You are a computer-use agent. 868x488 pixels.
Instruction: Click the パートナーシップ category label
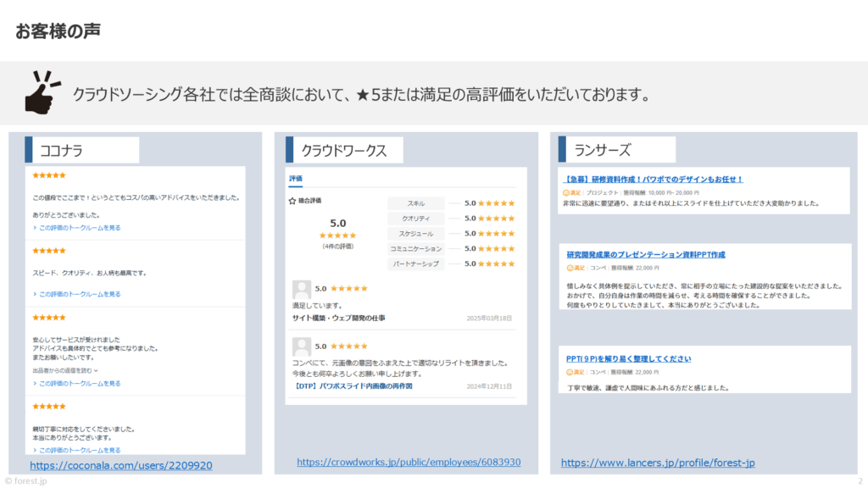click(x=415, y=264)
